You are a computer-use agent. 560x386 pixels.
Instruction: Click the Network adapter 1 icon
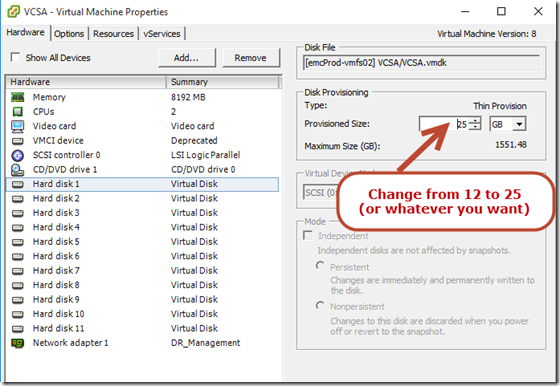(18, 343)
